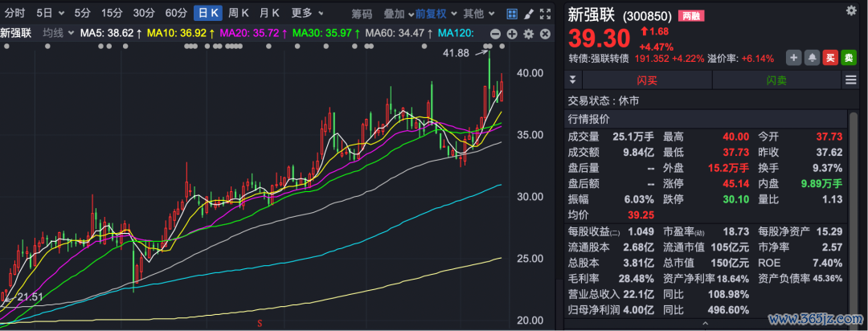Switch to 5分 minute chart
Viewport: 868px width, 331px height.
(83, 13)
